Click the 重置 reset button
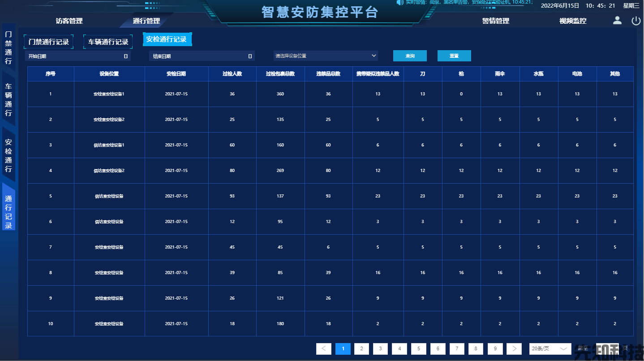The image size is (644, 361). pos(454,56)
